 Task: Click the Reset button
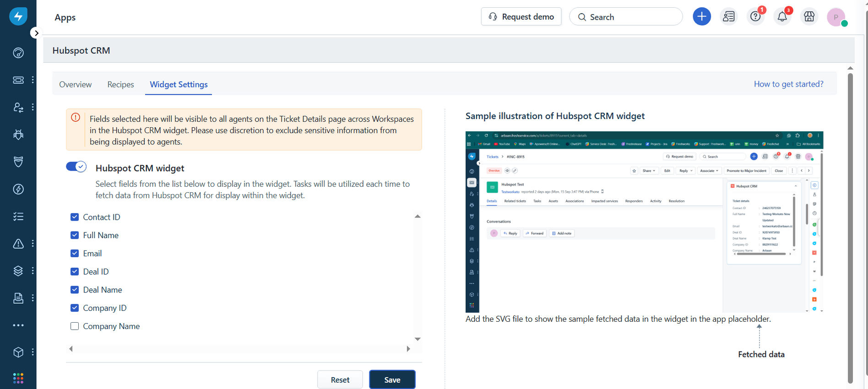tap(340, 380)
